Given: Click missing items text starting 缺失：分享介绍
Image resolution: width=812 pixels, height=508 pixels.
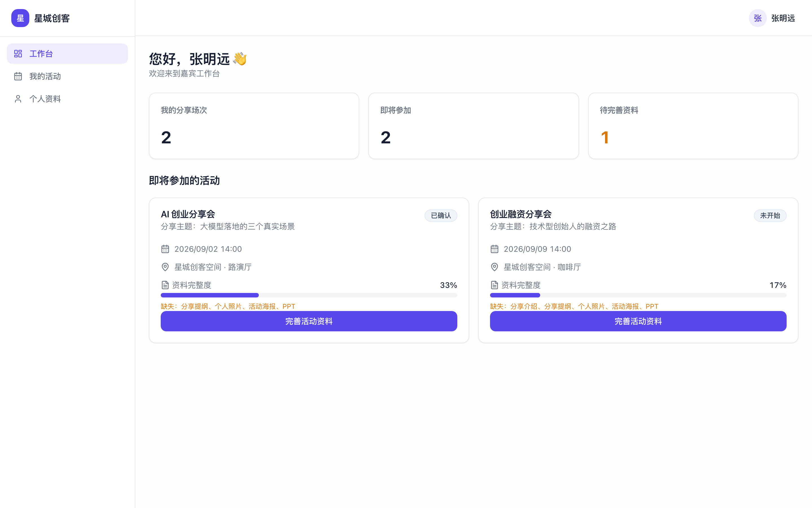Looking at the screenshot, I should (x=574, y=306).
